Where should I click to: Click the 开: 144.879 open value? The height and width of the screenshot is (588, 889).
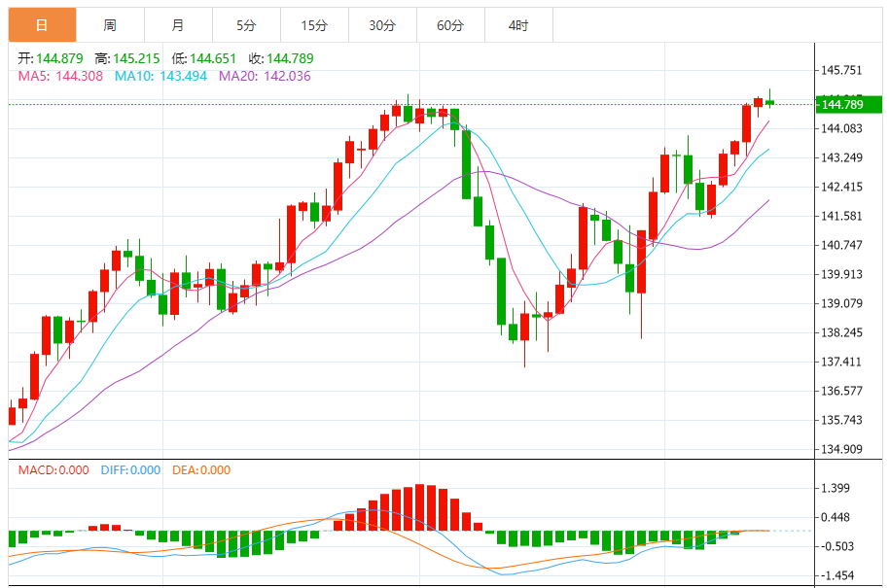click(x=50, y=58)
